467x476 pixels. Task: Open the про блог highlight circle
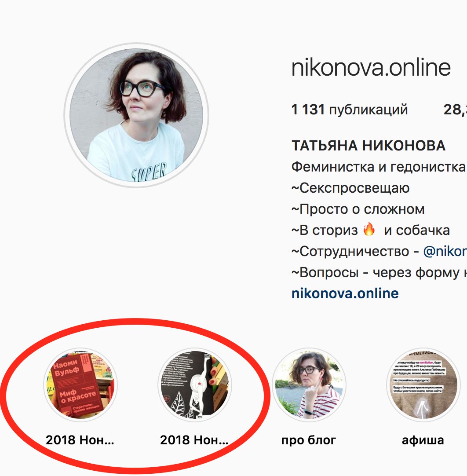[309, 384]
